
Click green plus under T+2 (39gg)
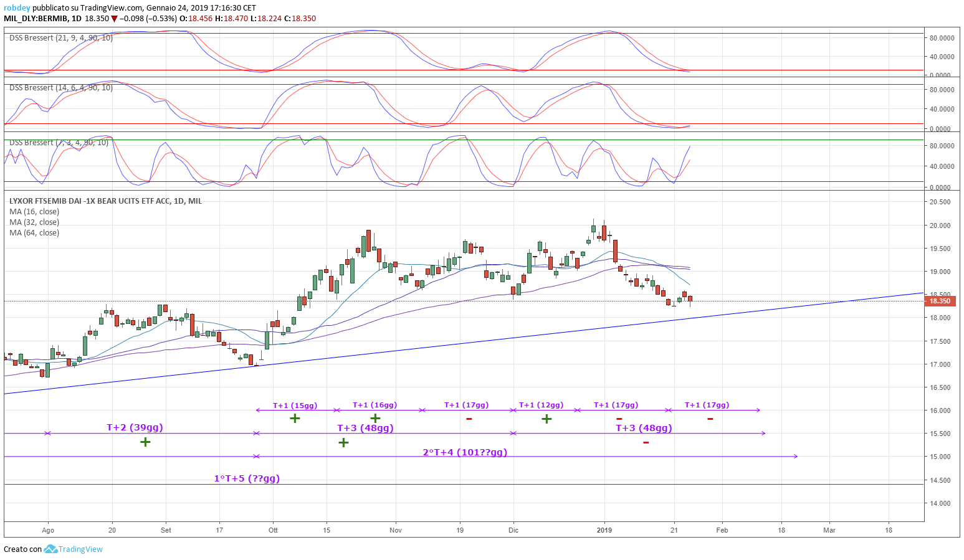(x=145, y=442)
